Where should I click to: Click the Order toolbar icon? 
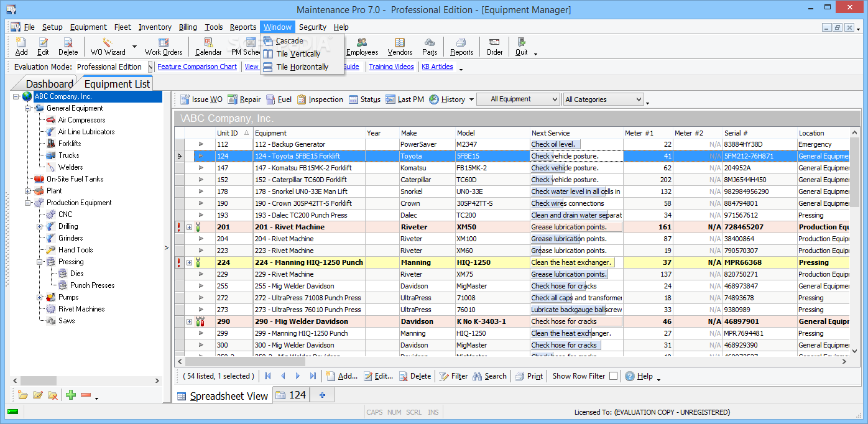pos(494,47)
